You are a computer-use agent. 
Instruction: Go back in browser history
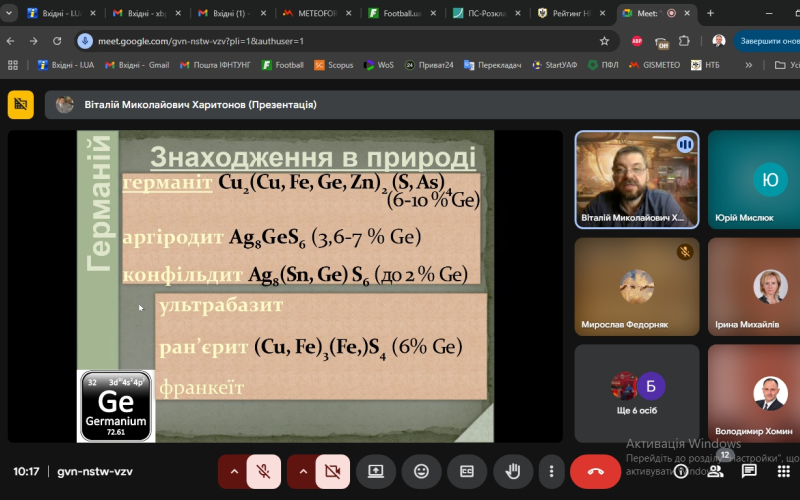click(x=10, y=41)
